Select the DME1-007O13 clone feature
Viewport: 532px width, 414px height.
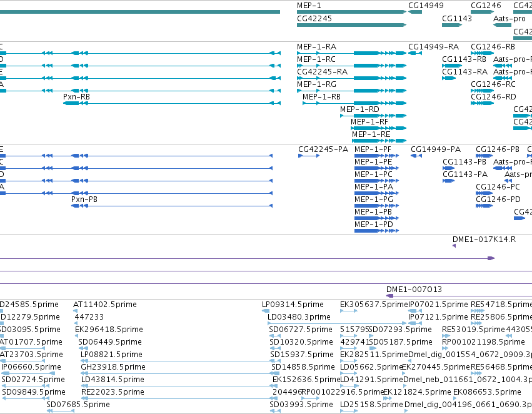pos(459,296)
